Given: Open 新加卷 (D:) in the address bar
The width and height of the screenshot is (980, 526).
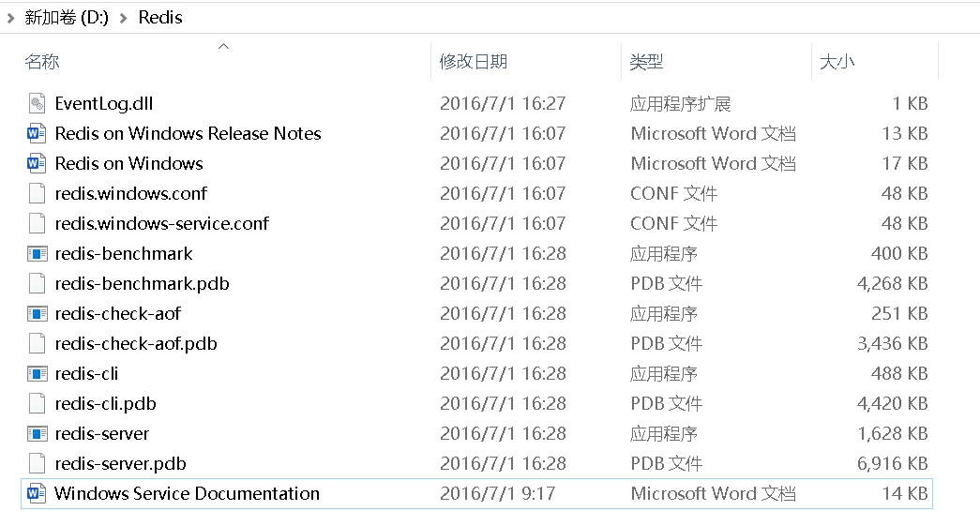Looking at the screenshot, I should (x=67, y=18).
